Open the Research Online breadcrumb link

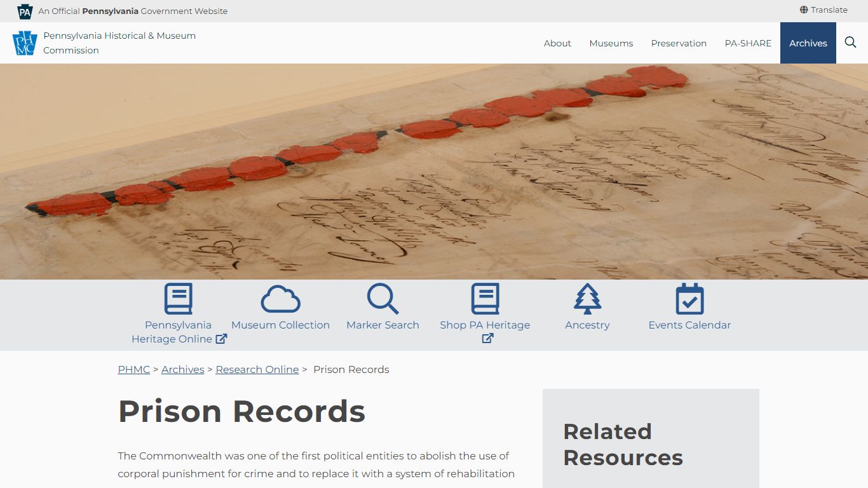point(257,369)
